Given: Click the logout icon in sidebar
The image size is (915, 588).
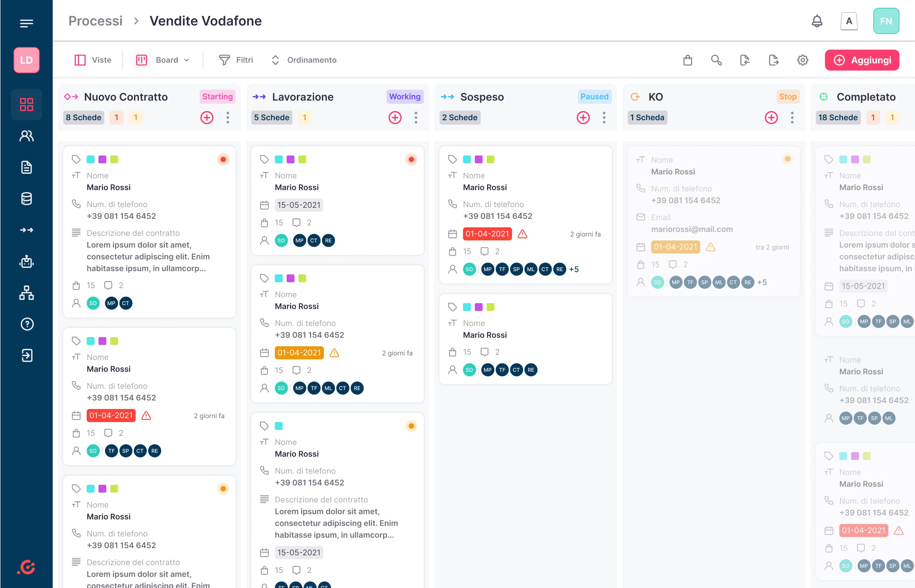Looking at the screenshot, I should (x=26, y=355).
